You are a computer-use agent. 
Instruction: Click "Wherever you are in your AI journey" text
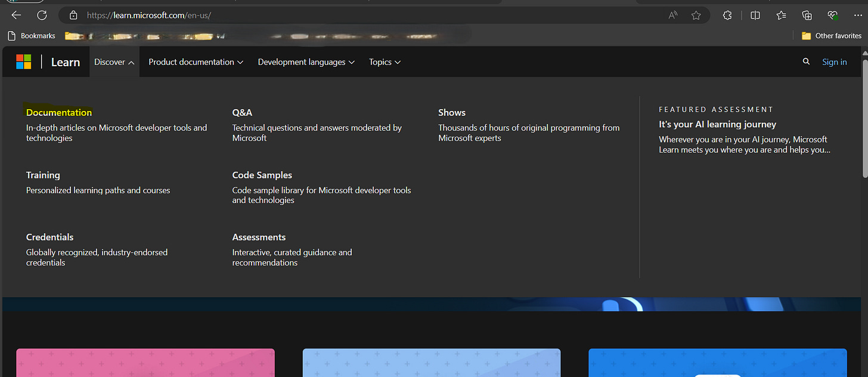click(745, 144)
